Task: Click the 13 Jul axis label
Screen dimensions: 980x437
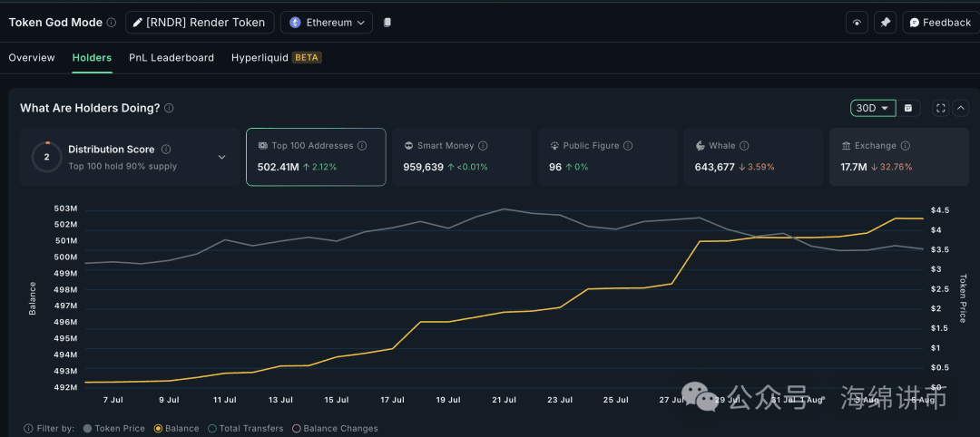Action: [x=280, y=400]
